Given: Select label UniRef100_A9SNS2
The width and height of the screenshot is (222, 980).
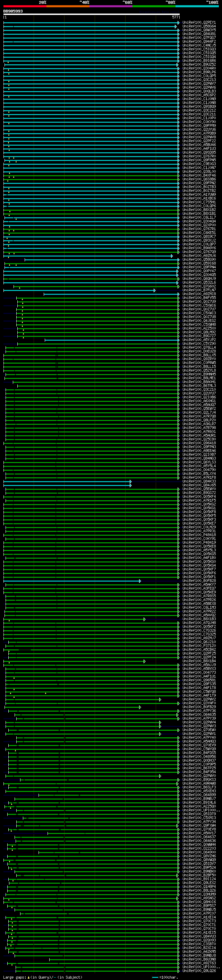Looking at the screenshot, I should click(x=199, y=898).
